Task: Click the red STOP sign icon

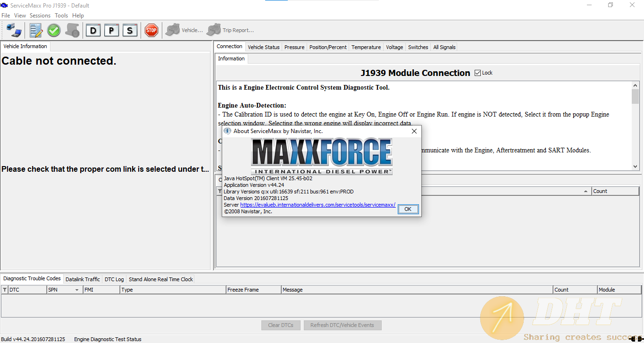Action: click(x=151, y=30)
